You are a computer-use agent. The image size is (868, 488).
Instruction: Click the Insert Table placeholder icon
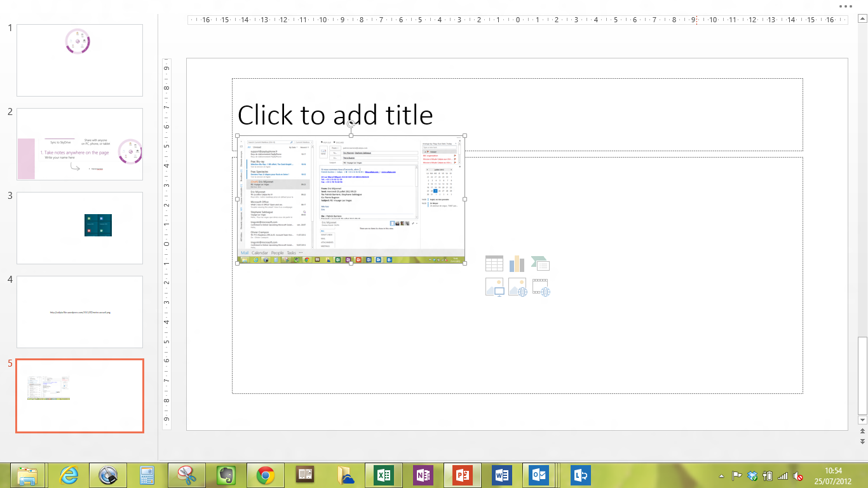(494, 264)
